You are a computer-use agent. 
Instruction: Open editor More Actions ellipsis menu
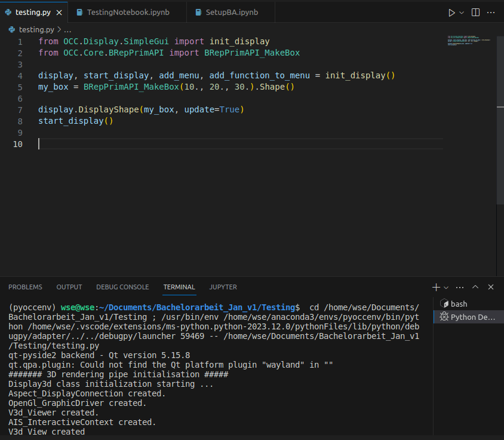click(x=492, y=12)
